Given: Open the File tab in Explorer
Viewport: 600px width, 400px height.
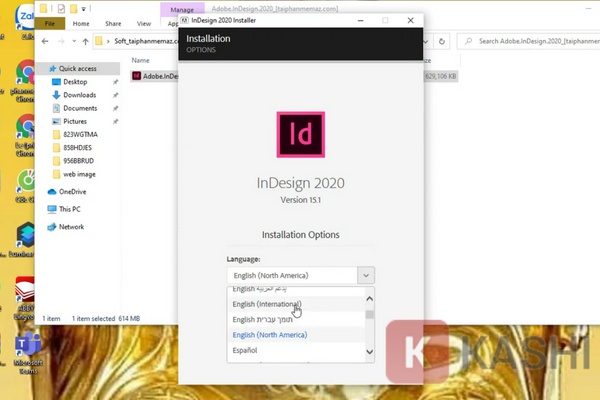Looking at the screenshot, I should point(50,22).
